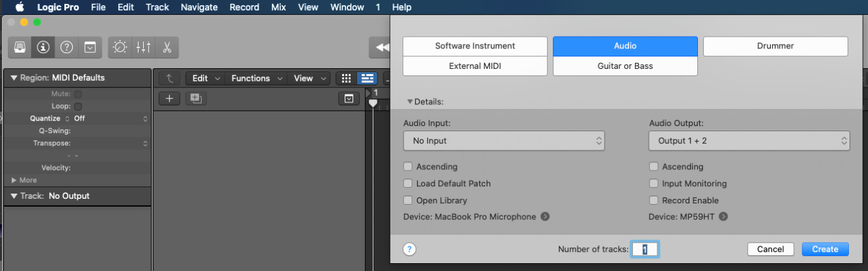Screen dimensions: 868x271
Task: Select Guitar or Bass track type
Action: (625, 66)
